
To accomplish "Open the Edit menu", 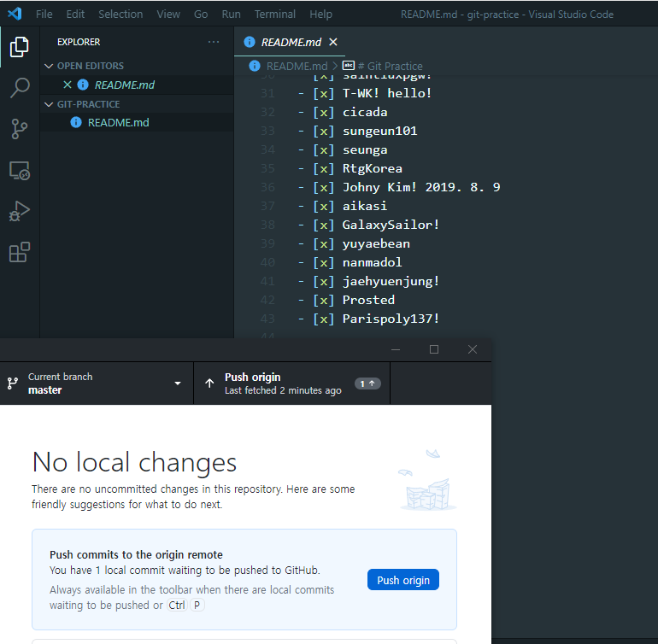I will [75, 15].
